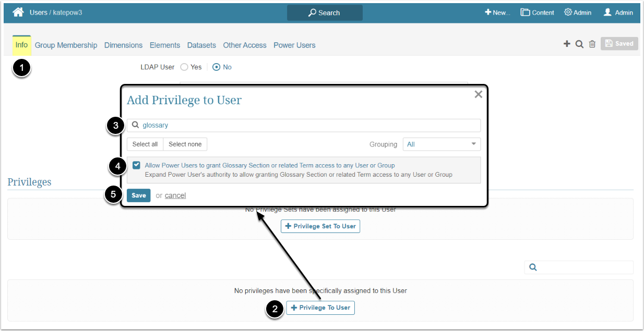The image size is (644, 331).
Task: Select No for LDAP User
Action: pos(217,67)
